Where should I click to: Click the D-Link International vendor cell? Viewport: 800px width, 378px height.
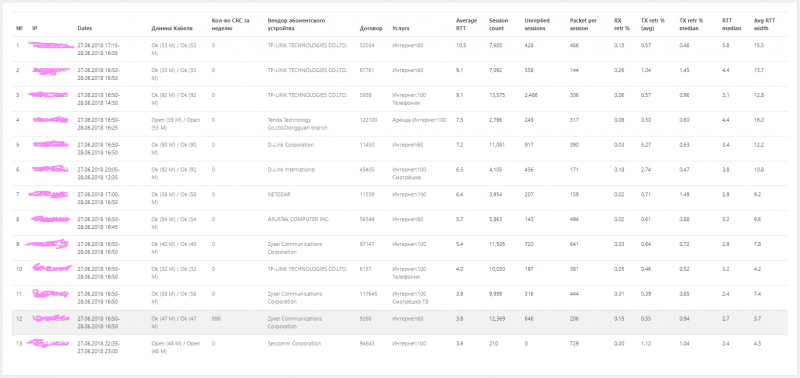[x=291, y=169]
